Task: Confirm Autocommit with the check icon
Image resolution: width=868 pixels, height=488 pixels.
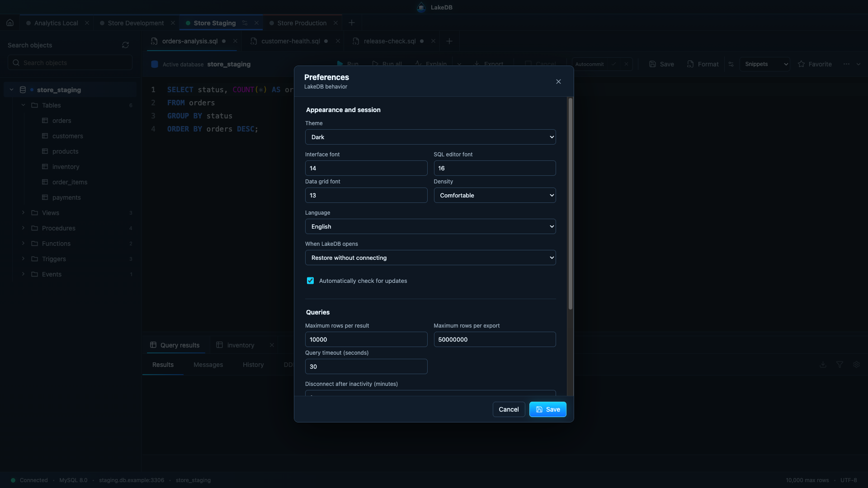Action: coord(614,64)
